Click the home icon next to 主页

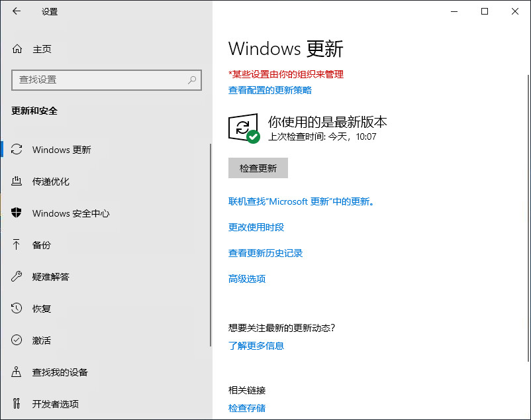17,49
